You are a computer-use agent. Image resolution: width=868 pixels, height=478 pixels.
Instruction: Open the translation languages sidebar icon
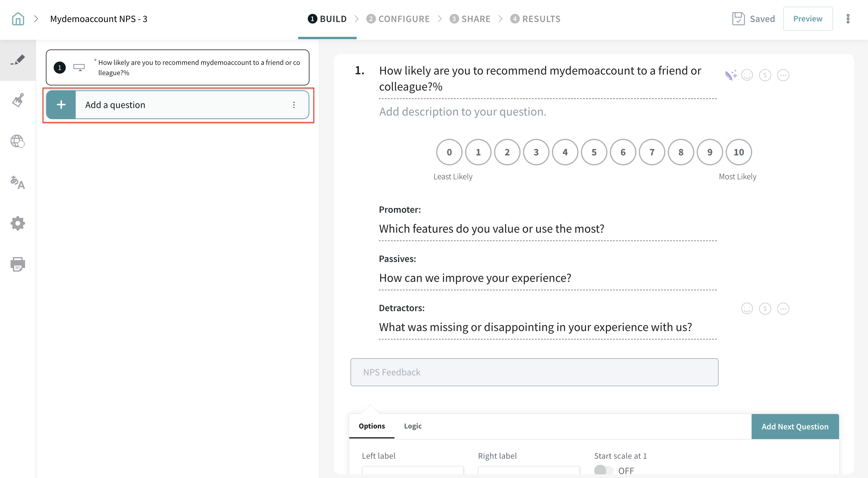[x=17, y=182]
